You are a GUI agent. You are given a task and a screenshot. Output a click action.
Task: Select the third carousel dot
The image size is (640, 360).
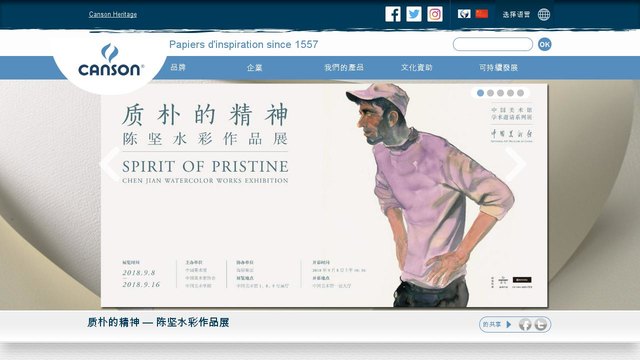pyautogui.click(x=500, y=93)
